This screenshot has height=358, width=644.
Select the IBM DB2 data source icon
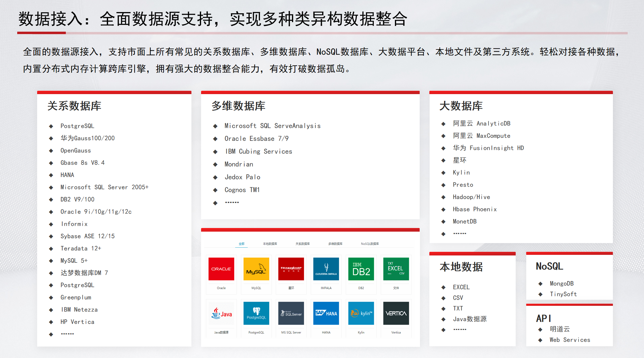pyautogui.click(x=361, y=269)
